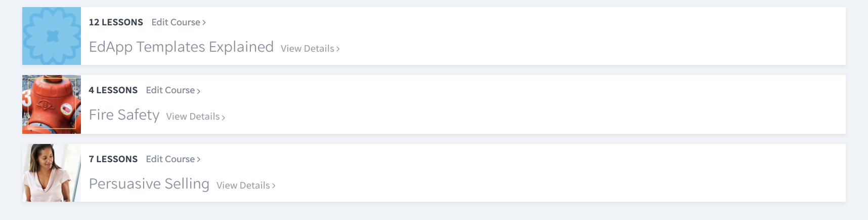The image size is (868, 220).
Task: Open the blue flower course thumbnail
Action: (x=52, y=36)
